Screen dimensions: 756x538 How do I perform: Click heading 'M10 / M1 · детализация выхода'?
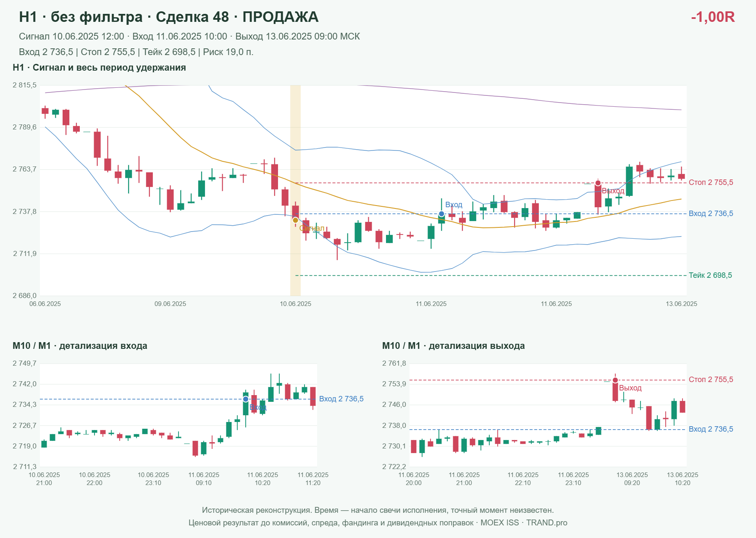coord(454,346)
